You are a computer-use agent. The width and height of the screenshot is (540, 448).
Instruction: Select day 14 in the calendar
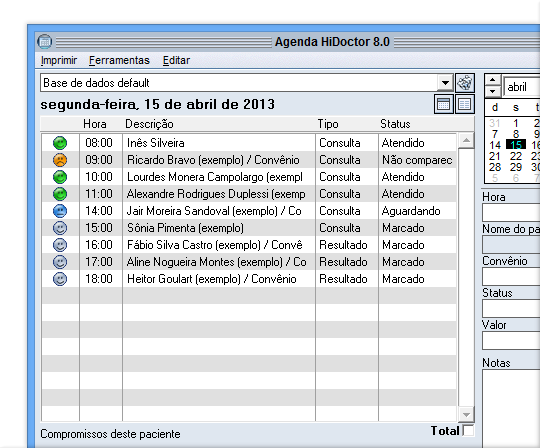pos(495,145)
